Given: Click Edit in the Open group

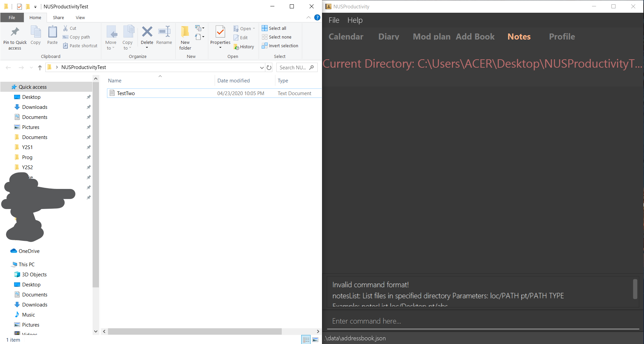Looking at the screenshot, I should coord(240,38).
